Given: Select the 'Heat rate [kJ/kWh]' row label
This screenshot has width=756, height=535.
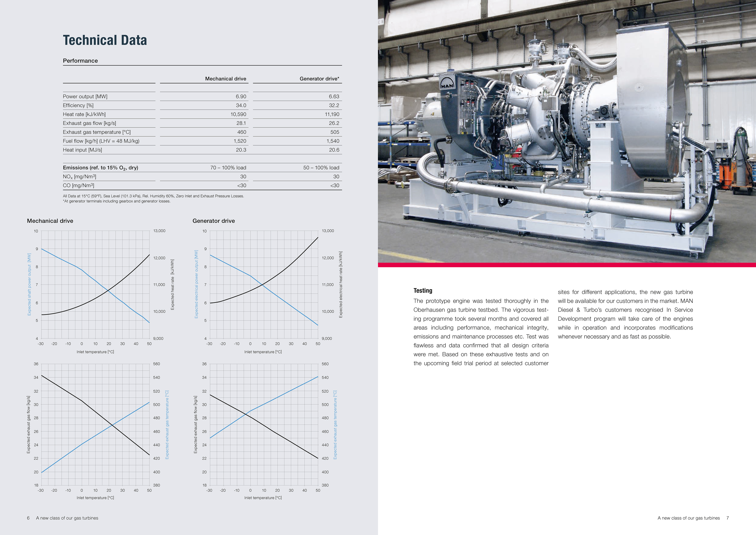Looking at the screenshot, I should coord(84,114).
